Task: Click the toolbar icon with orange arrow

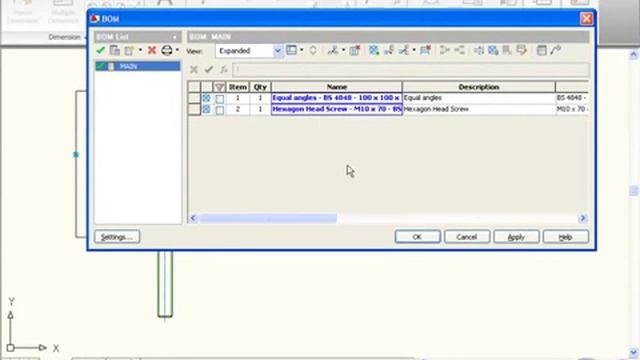Action: [522, 50]
